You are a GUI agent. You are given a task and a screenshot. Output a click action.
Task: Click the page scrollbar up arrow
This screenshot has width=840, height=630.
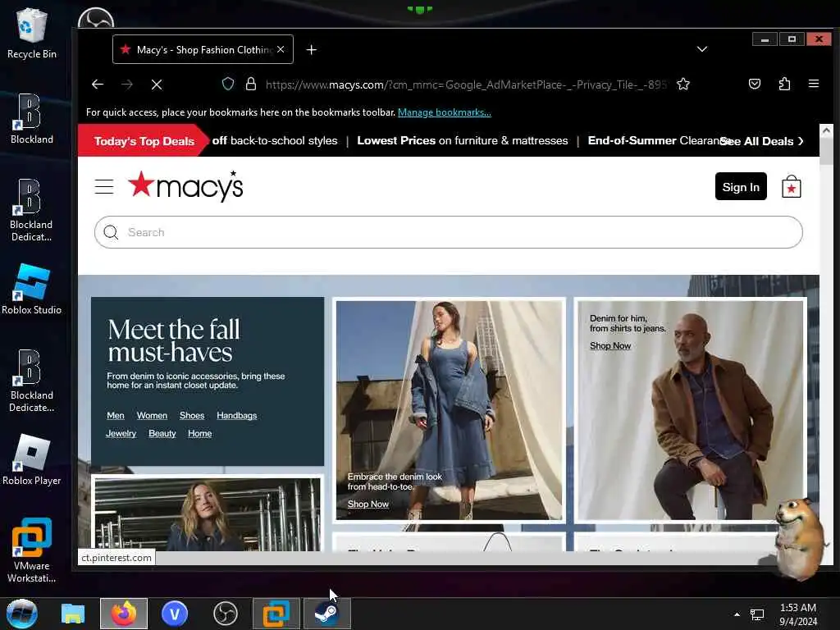pos(827,130)
